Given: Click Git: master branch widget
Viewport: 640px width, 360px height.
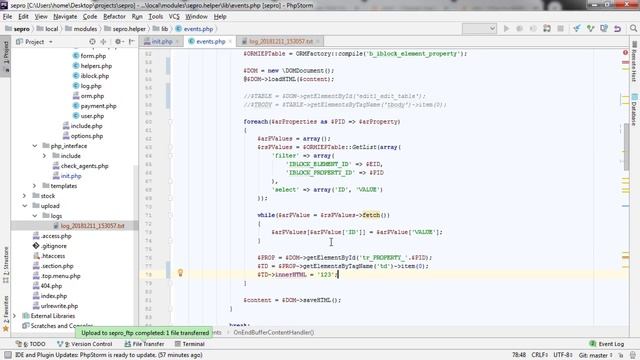Looking at the screenshot, I should coord(595,355).
